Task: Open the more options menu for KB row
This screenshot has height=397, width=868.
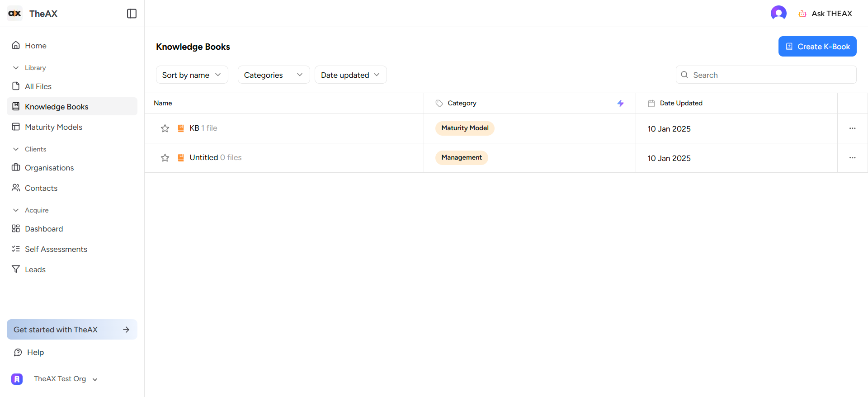Action: coord(852,128)
